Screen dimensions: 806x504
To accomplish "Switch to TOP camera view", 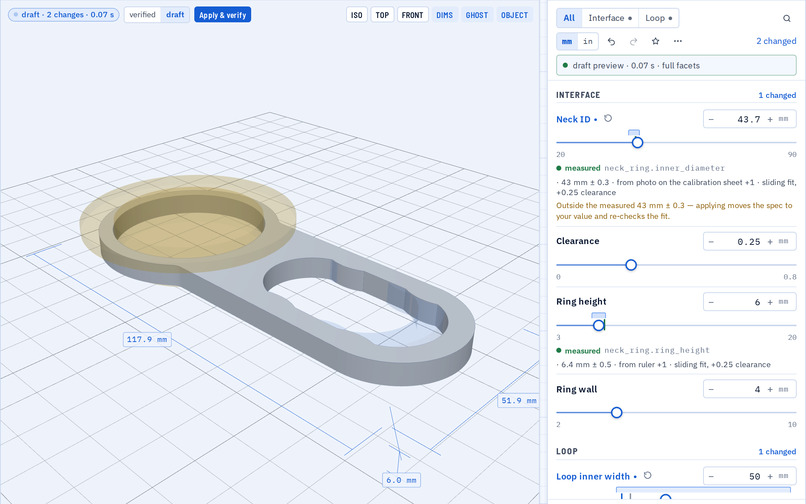I will (382, 15).
